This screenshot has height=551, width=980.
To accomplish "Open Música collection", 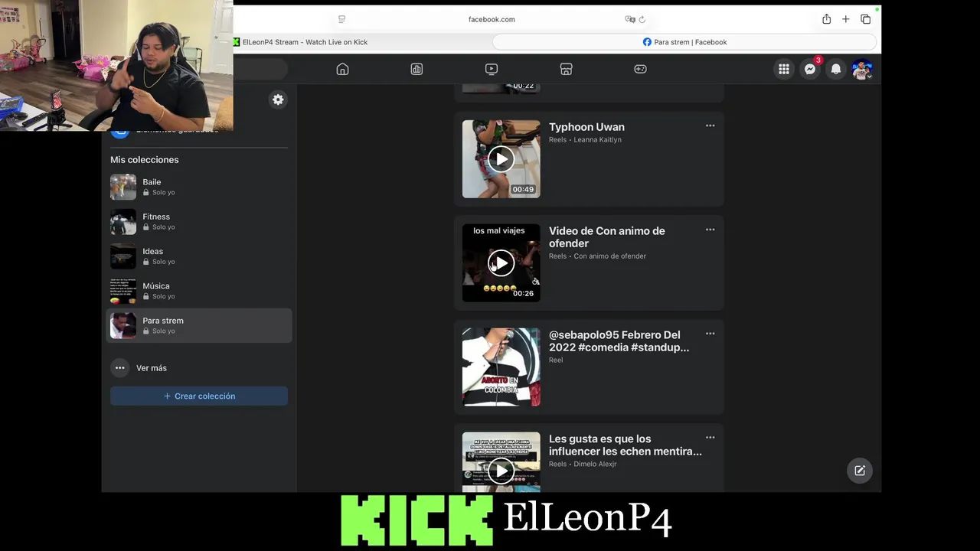I will tap(199, 291).
